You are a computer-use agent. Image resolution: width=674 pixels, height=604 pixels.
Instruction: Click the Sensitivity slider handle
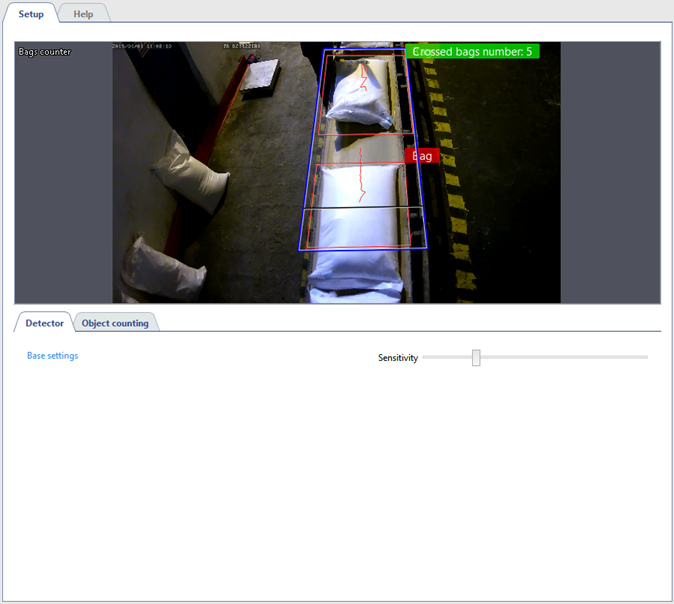click(476, 357)
